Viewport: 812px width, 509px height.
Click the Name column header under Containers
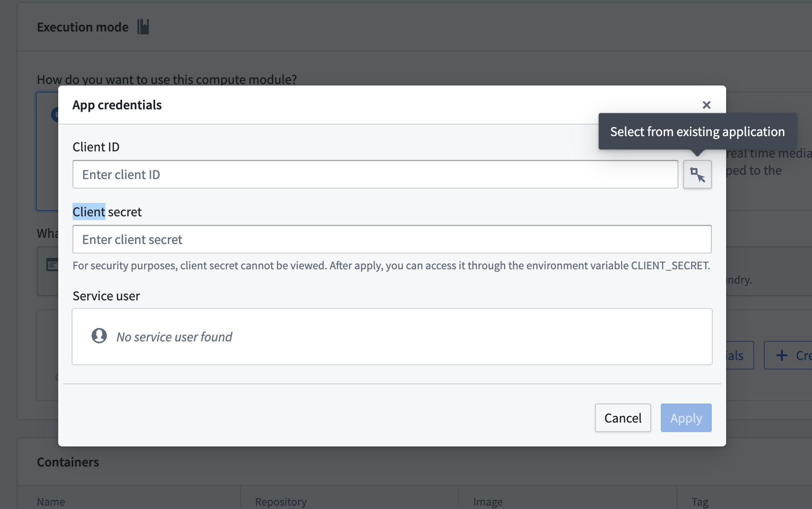(51, 502)
